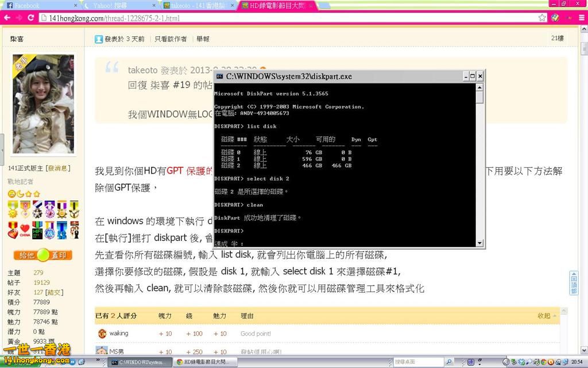Click the red CHINA heart medal
The image size is (588, 368).
(x=25, y=230)
